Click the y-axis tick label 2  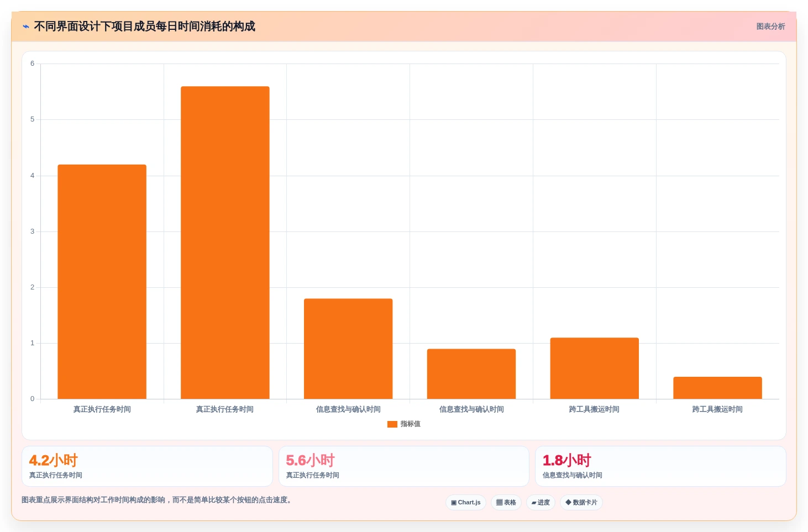[32, 287]
